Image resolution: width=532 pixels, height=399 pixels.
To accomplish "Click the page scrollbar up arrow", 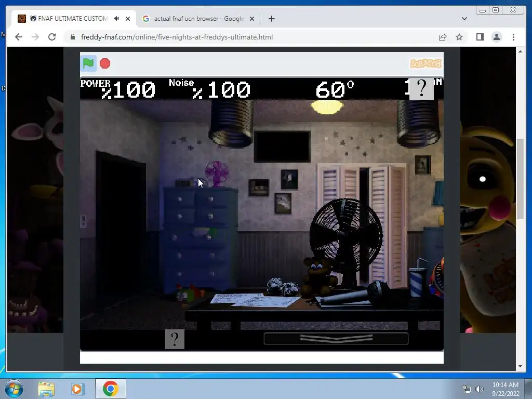I will (x=520, y=51).
